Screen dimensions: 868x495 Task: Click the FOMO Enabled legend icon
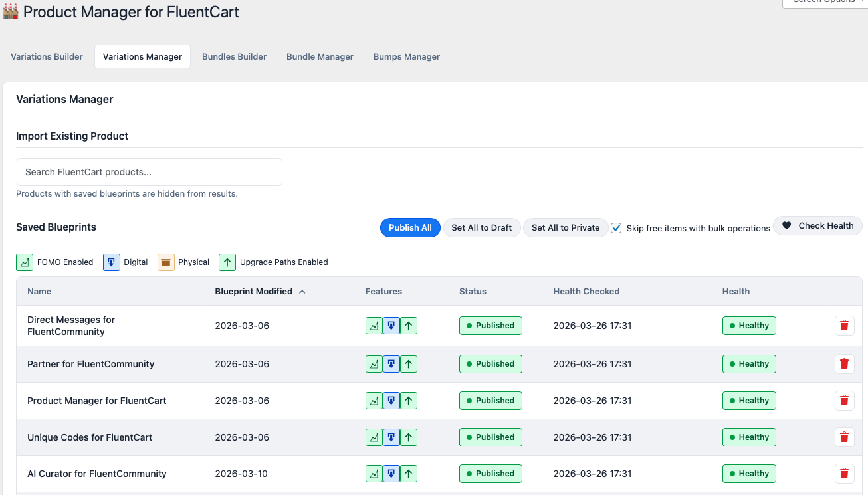point(25,262)
